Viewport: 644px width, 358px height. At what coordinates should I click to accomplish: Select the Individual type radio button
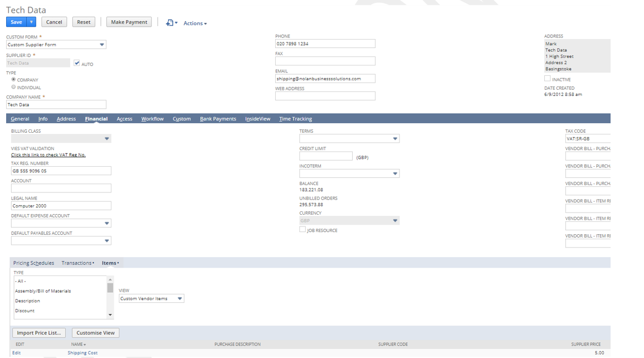click(x=14, y=87)
